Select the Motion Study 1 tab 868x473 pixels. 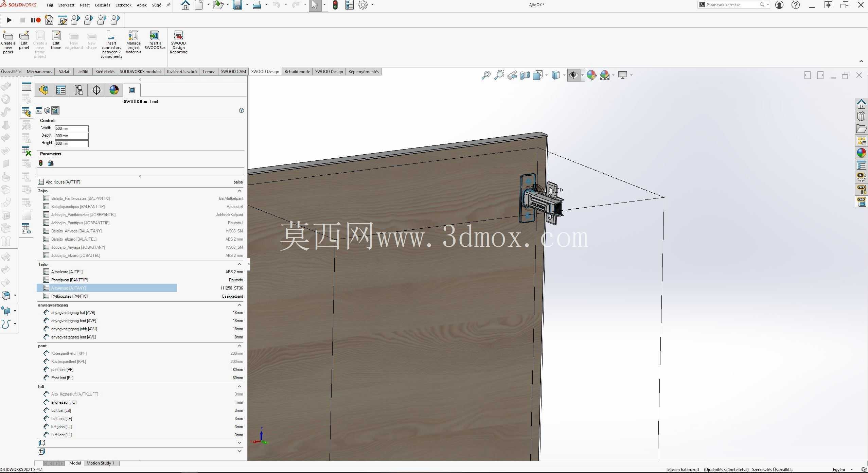(x=100, y=463)
